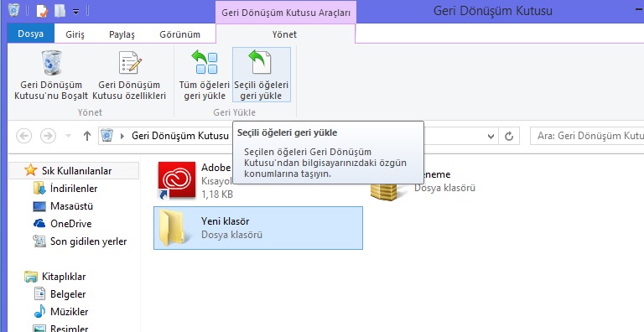Click the İndirilenler folder icon

39,188
